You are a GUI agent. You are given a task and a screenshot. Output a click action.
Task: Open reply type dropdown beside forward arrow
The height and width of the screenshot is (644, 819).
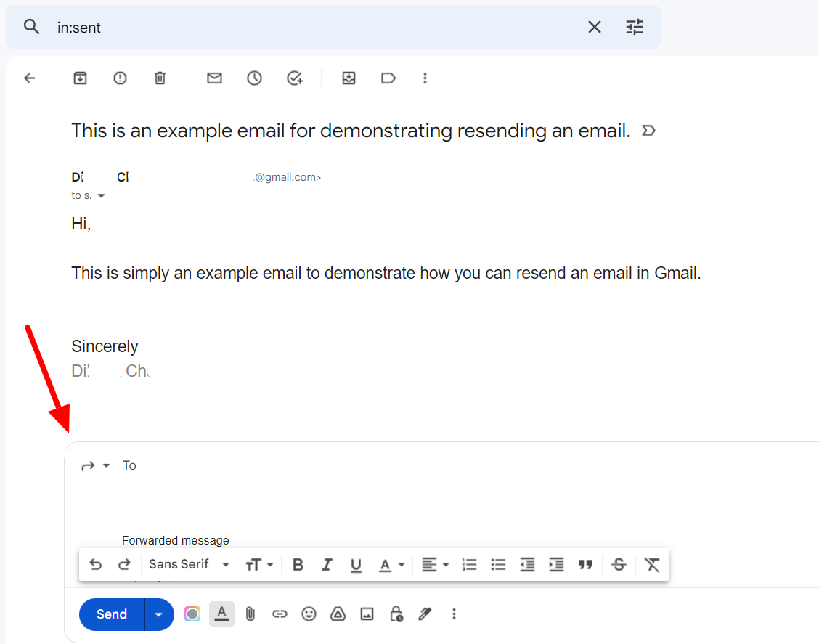(107, 465)
